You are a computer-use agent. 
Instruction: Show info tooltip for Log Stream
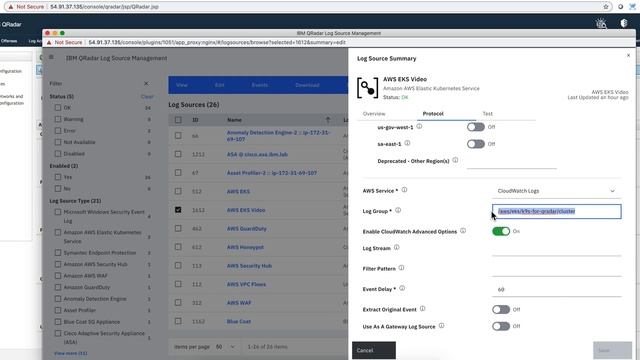coord(396,247)
